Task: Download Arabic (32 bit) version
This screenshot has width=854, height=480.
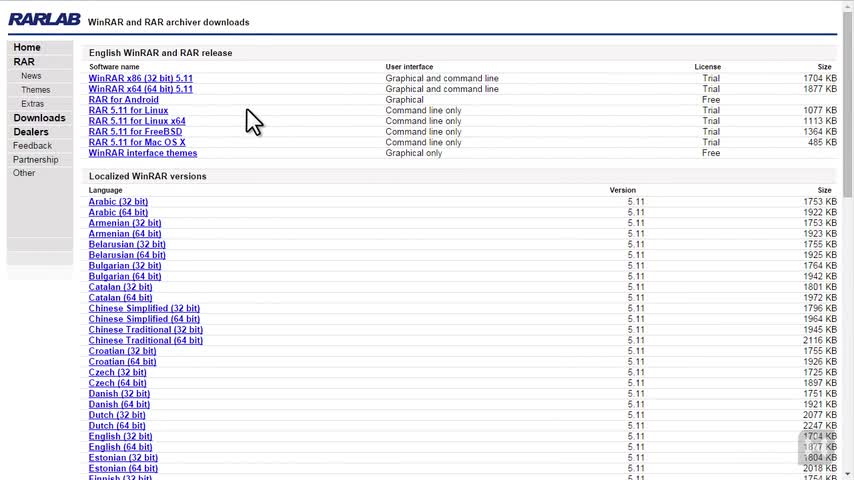Action: click(x=118, y=202)
